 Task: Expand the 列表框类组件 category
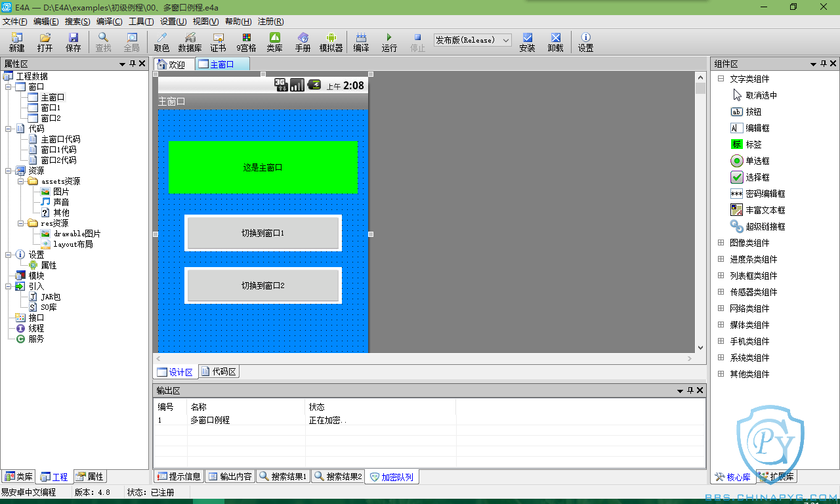pyautogui.click(x=721, y=276)
